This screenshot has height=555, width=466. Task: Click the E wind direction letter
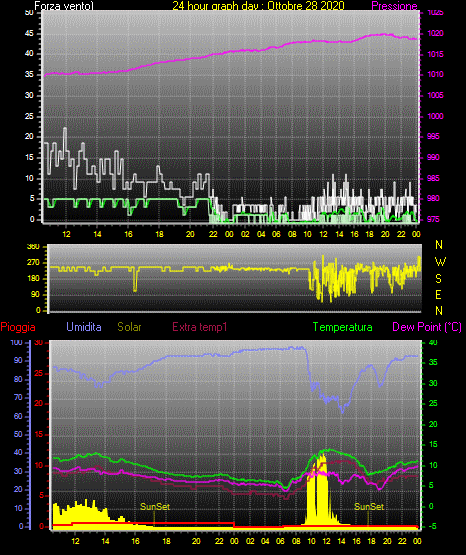pos(438,294)
